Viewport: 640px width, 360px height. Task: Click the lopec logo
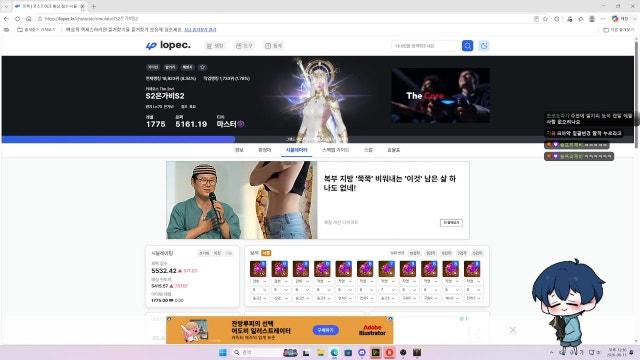coord(168,45)
